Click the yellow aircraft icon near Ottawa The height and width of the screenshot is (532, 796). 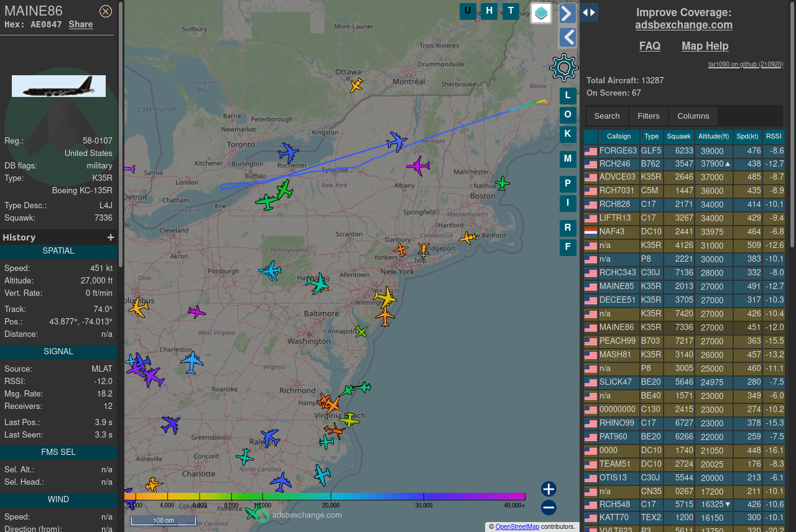[356, 85]
